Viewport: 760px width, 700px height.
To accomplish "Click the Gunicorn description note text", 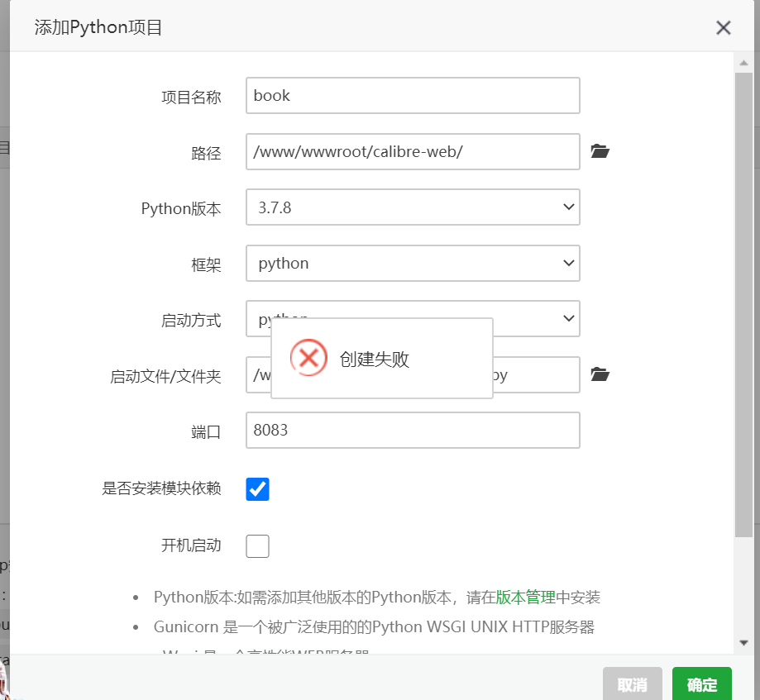I will click(374, 626).
